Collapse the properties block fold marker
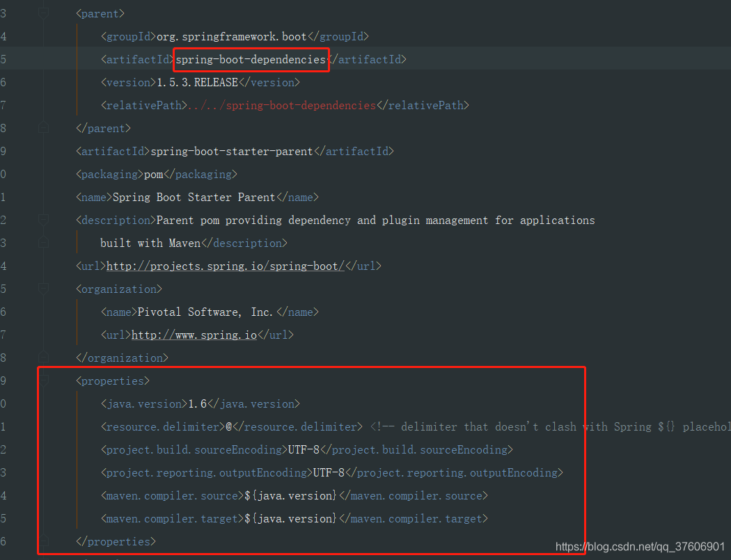 pyautogui.click(x=43, y=381)
